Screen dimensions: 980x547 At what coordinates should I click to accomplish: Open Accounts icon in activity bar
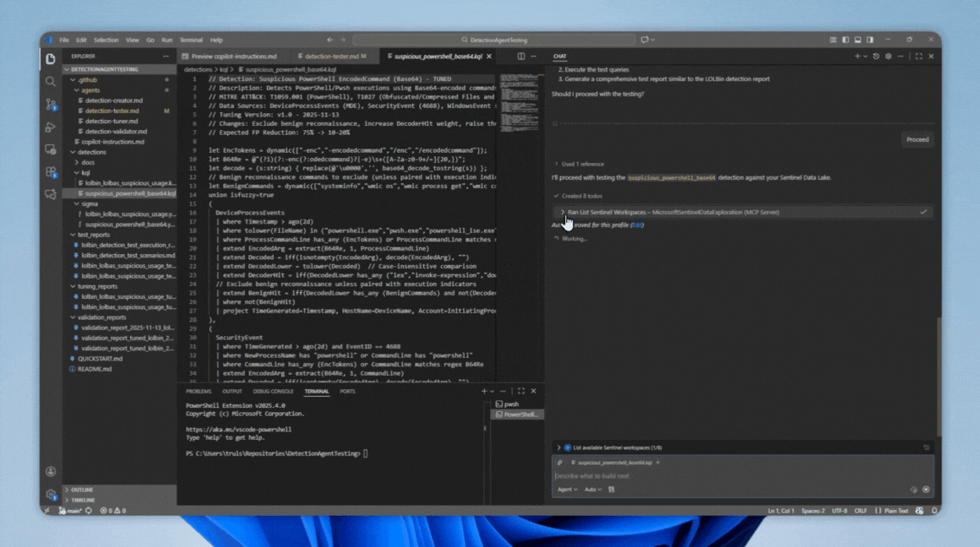click(x=51, y=472)
